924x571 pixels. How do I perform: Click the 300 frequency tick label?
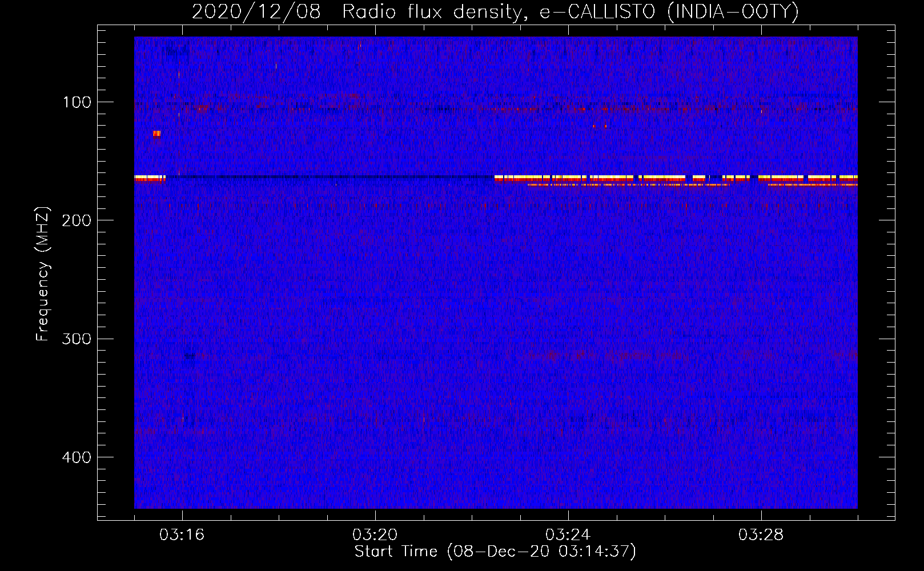point(77,339)
